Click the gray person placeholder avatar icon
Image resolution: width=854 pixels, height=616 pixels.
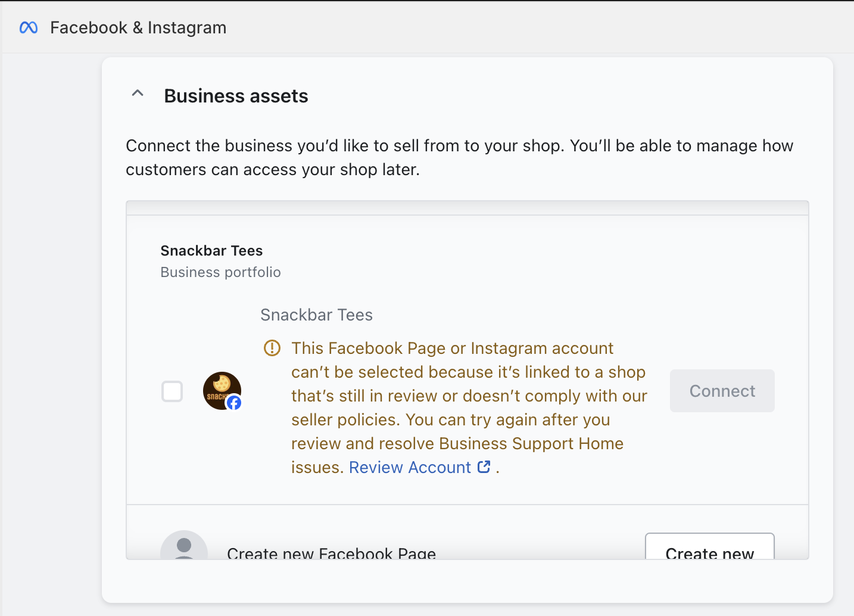(184, 547)
